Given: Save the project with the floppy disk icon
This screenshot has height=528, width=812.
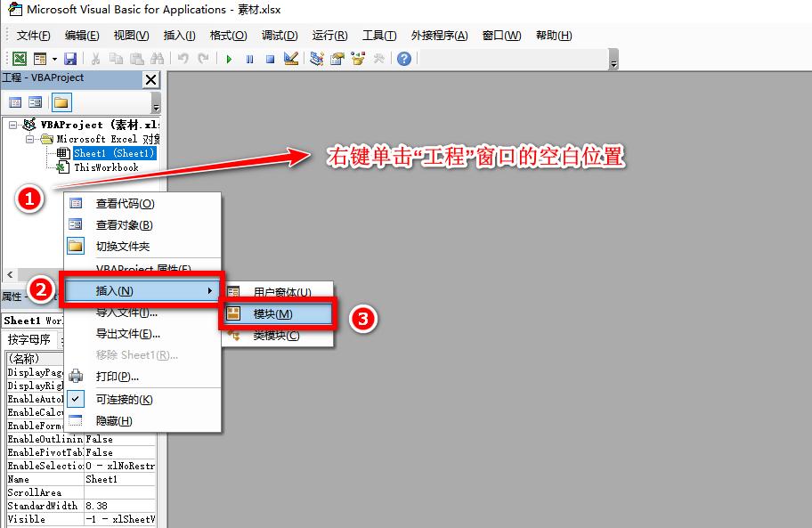Looking at the screenshot, I should pyautogui.click(x=70, y=59).
